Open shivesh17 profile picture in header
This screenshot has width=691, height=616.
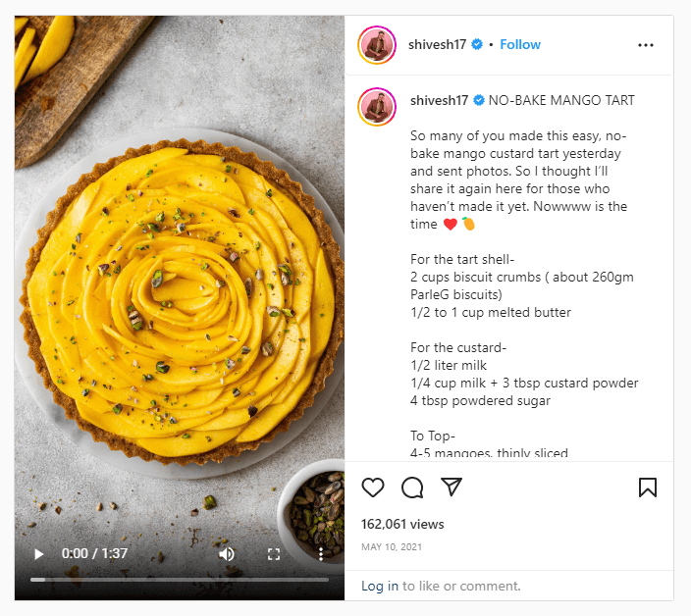click(x=377, y=45)
